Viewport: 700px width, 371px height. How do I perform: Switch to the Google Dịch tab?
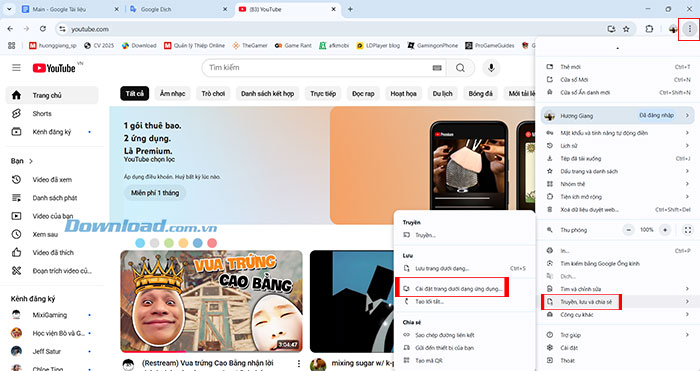tap(179, 9)
